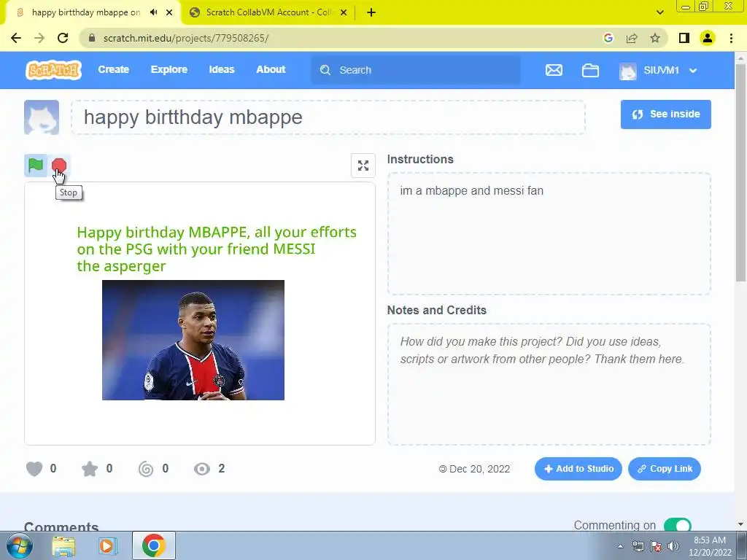The image size is (747, 560).
Task: Click the SIUVM1 account avatar
Action: tap(628, 71)
